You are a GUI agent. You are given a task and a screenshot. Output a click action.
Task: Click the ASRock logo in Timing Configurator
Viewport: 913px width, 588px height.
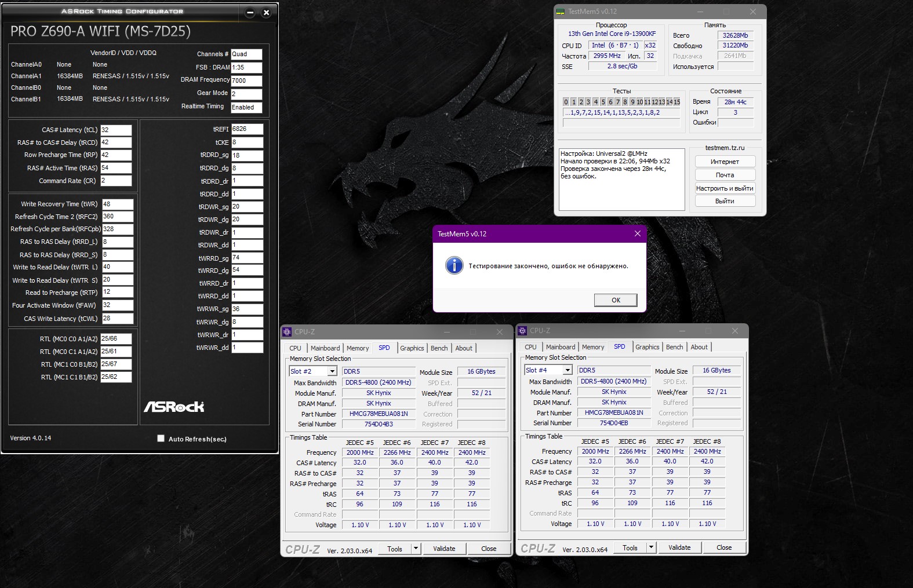[174, 407]
